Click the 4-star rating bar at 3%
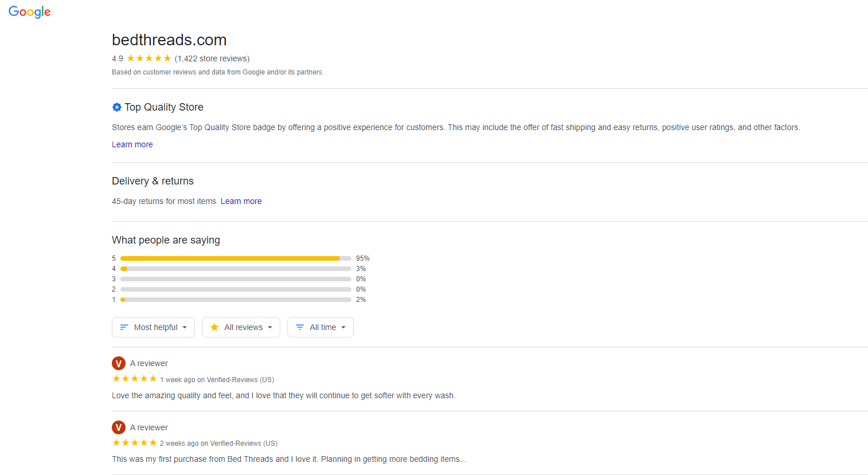 (x=236, y=269)
